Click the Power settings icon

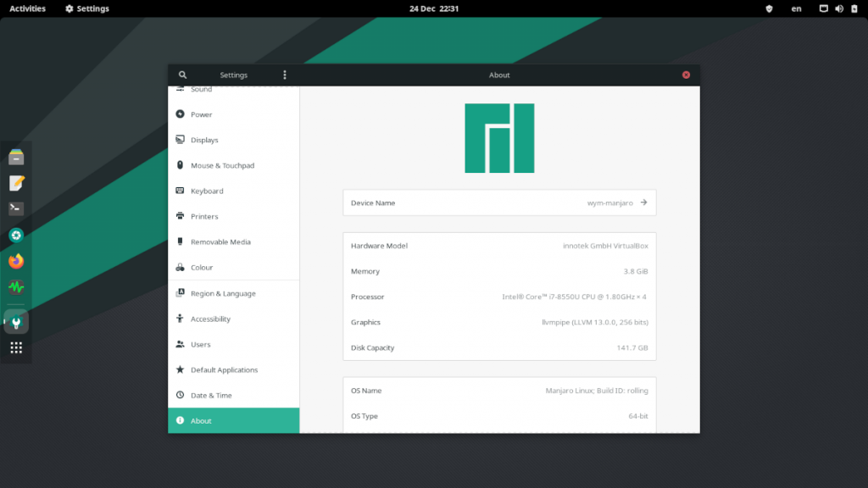click(179, 114)
